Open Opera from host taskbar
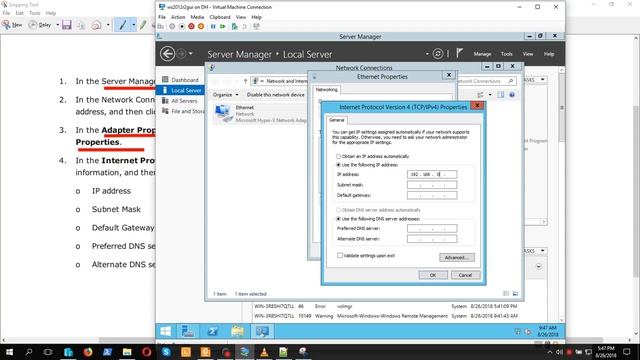 click(x=147, y=352)
